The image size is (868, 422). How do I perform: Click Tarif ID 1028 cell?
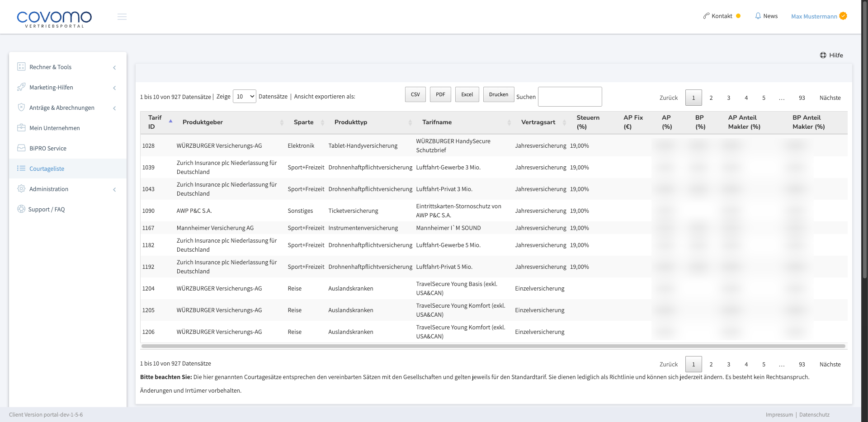click(148, 145)
